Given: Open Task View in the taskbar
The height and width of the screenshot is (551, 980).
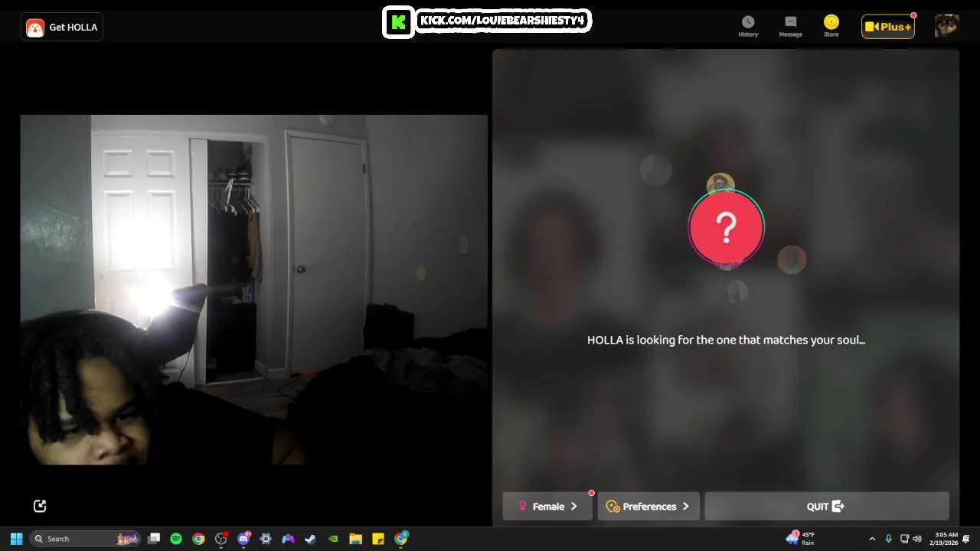Looking at the screenshot, I should click(154, 539).
